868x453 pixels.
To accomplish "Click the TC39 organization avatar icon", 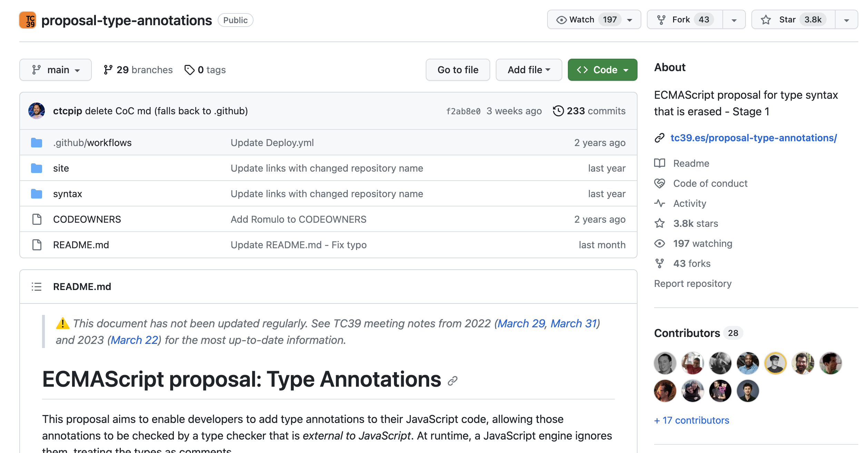I will coord(28,20).
